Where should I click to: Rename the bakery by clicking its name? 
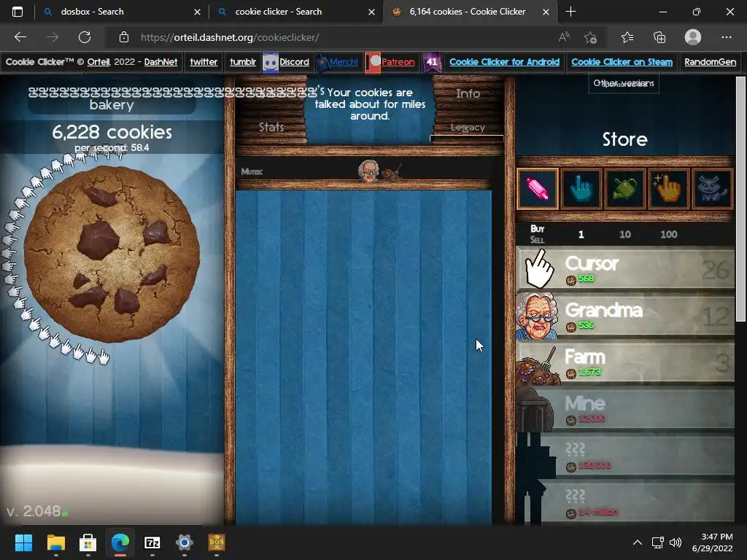pyautogui.click(x=112, y=98)
